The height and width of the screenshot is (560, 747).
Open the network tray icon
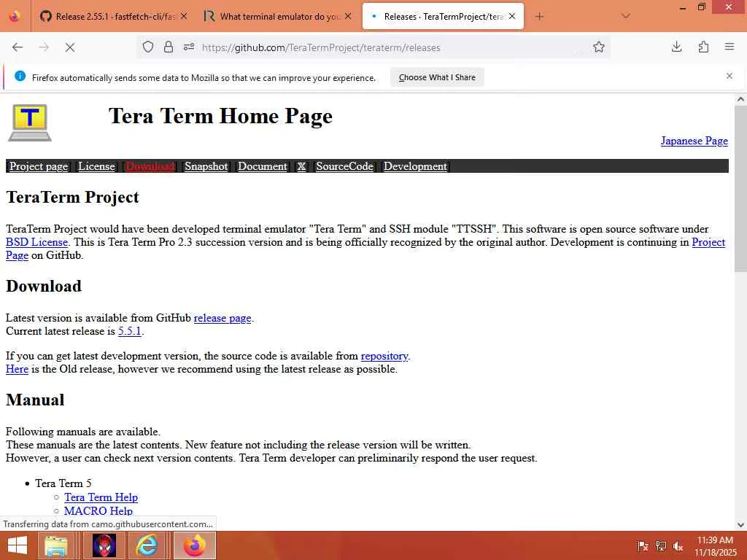(x=661, y=545)
